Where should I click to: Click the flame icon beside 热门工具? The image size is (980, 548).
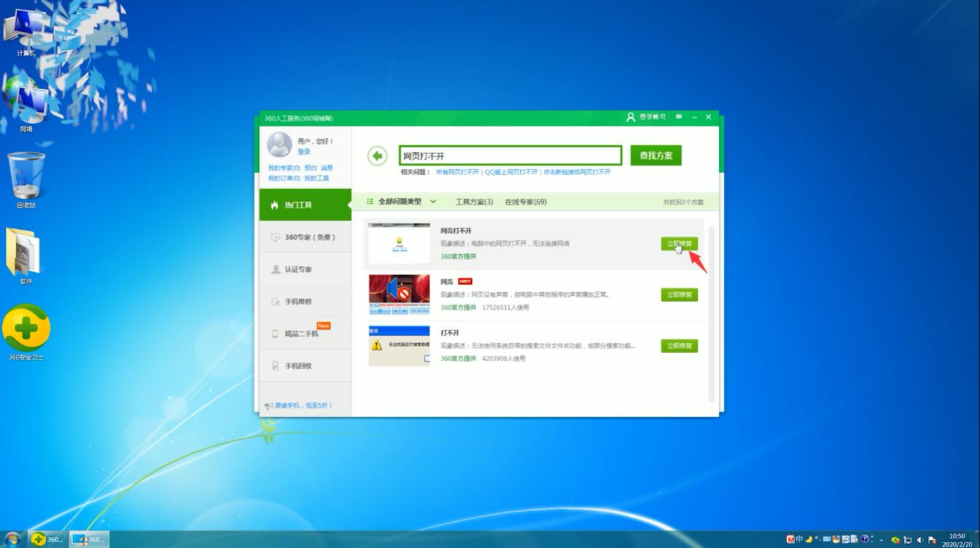275,205
